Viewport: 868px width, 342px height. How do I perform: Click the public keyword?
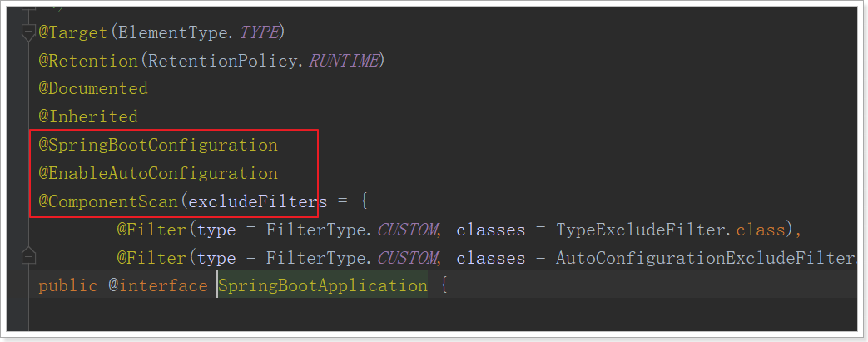68,286
